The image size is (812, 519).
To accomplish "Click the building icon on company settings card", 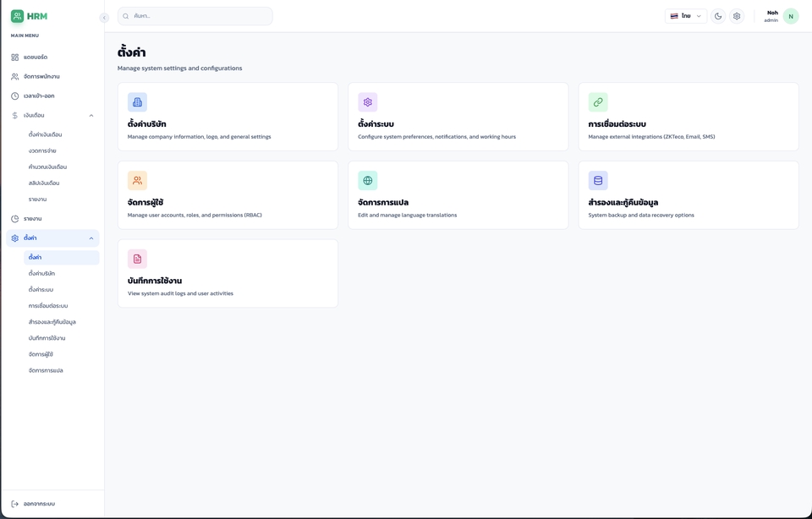I will (x=137, y=102).
